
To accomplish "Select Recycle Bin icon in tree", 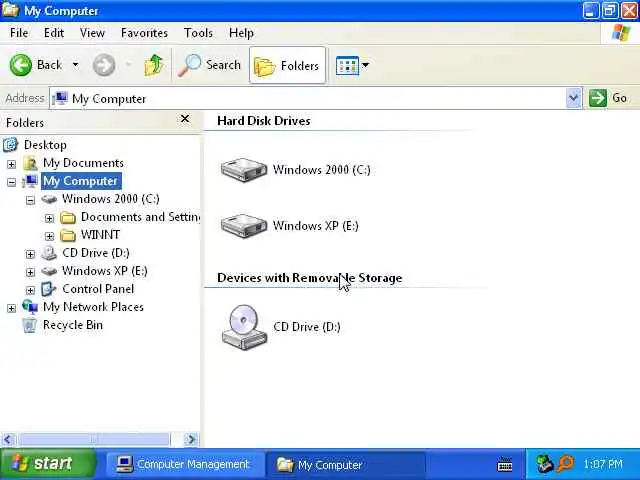I will (x=29, y=325).
